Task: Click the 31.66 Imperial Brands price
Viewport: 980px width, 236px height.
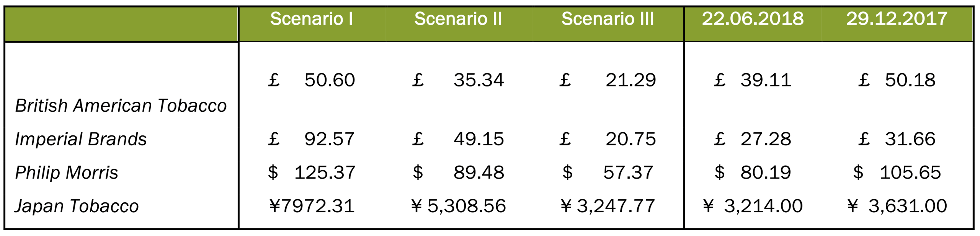Action: tap(910, 139)
